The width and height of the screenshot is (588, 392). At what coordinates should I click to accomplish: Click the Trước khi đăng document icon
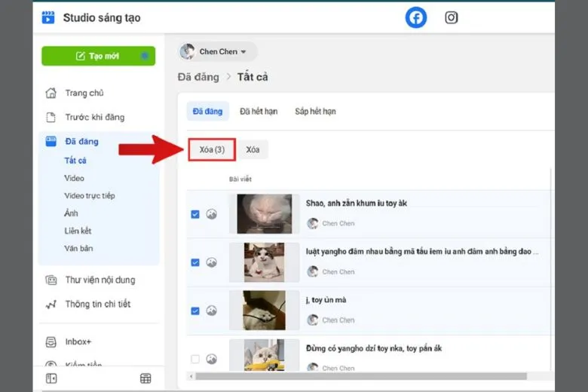click(x=51, y=117)
